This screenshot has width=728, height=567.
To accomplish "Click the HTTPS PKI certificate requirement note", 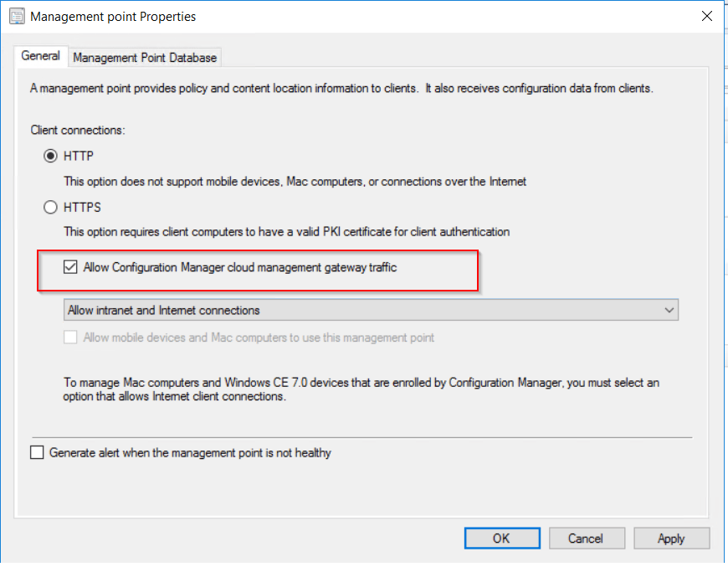I will tap(287, 232).
